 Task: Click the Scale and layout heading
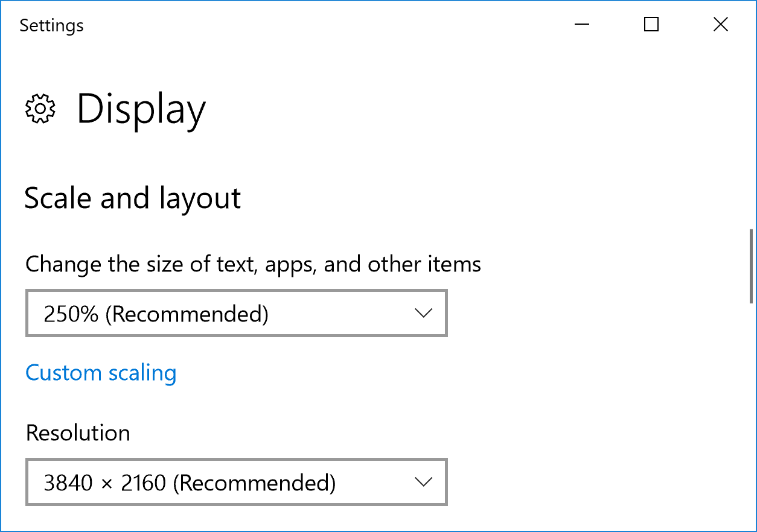[x=132, y=198]
